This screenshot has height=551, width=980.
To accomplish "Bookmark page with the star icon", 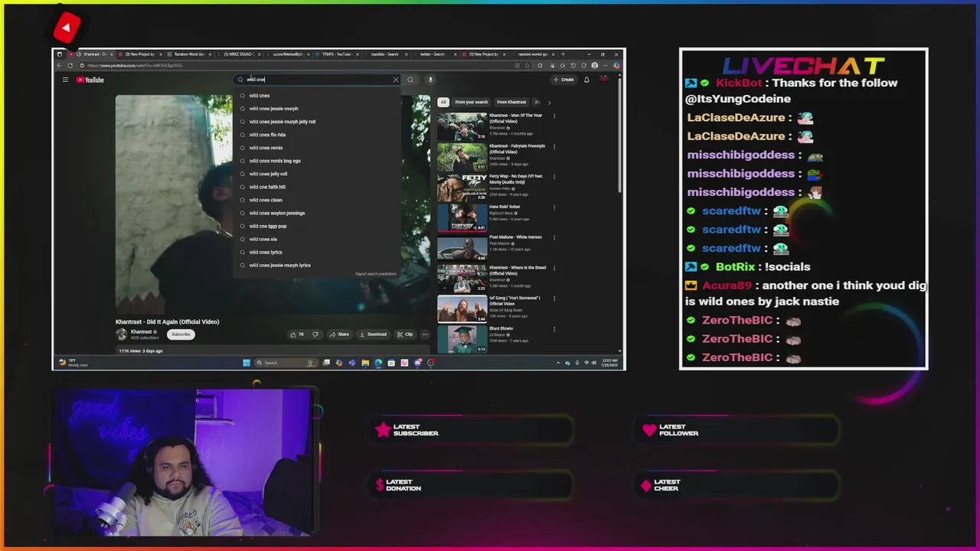I will [527, 66].
